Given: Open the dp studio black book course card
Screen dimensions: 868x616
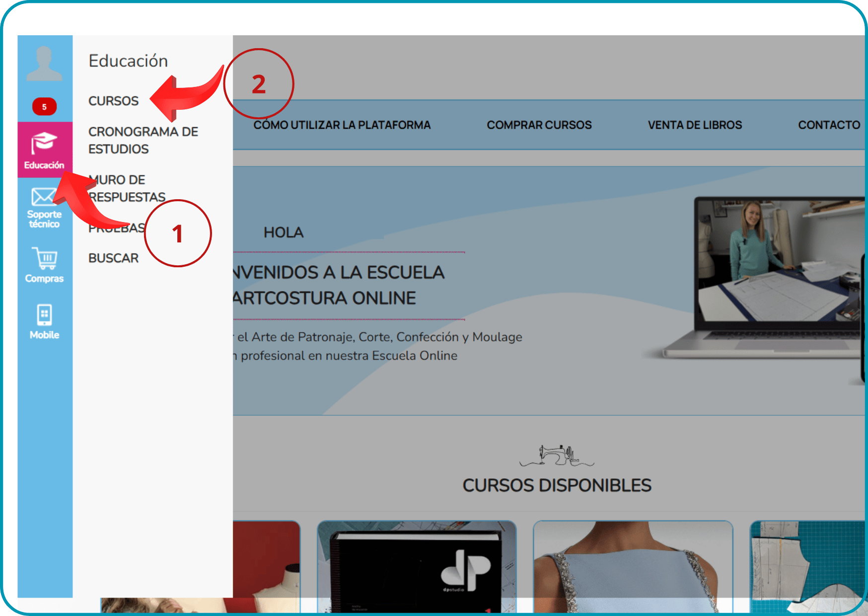Looking at the screenshot, I should (417, 566).
